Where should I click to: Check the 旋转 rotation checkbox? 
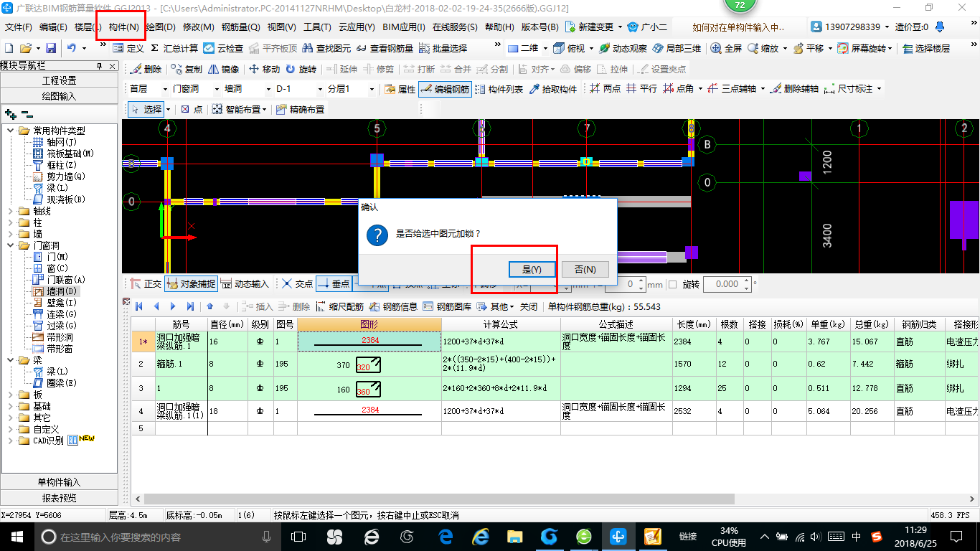(672, 284)
